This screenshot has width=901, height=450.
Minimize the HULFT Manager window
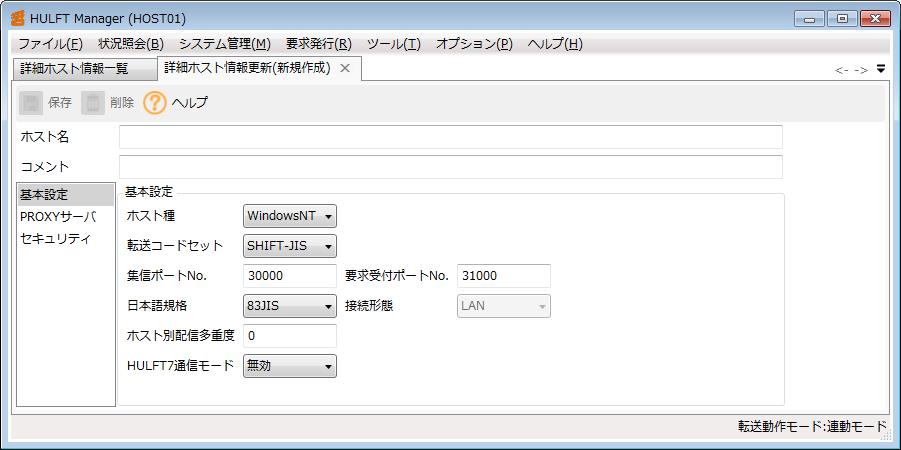(x=810, y=19)
